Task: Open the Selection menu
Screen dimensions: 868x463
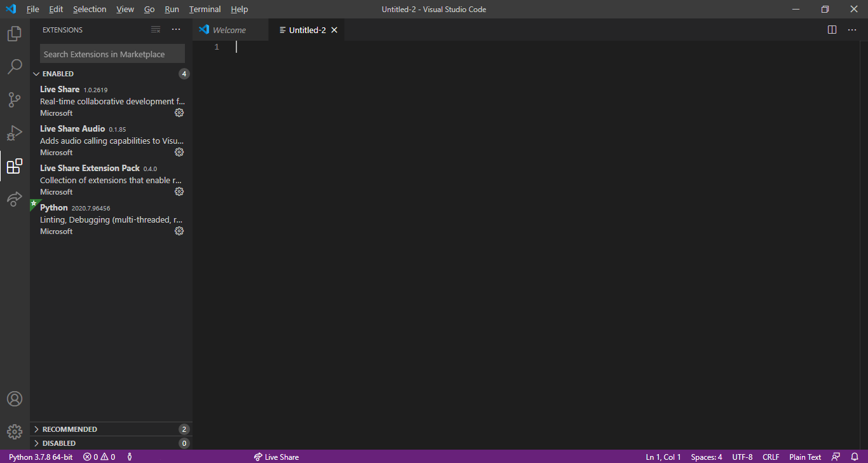Action: click(x=90, y=9)
